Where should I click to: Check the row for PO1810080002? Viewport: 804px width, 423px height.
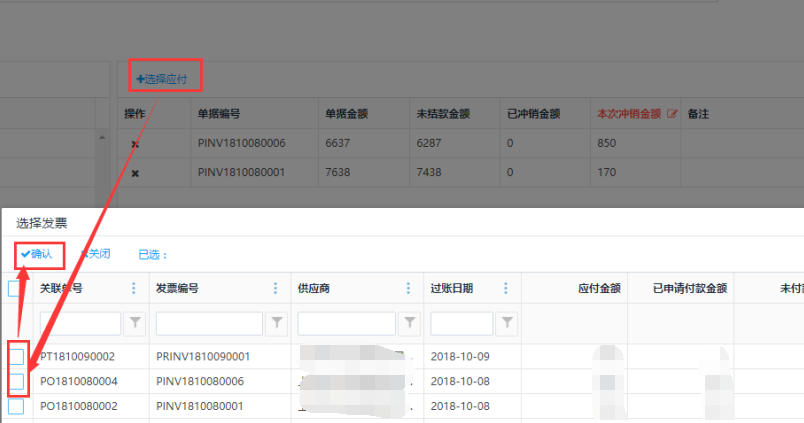pyautogui.click(x=16, y=407)
